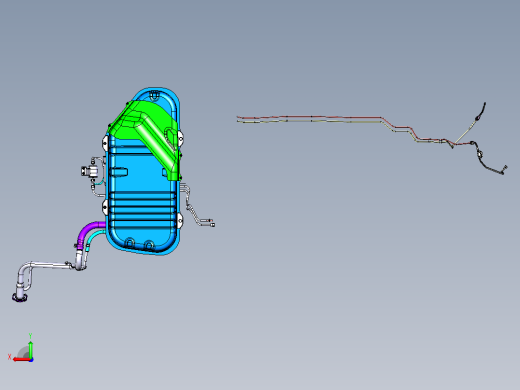Select the right round port at tank bottom
Viewport: 520px width, 390px height.
click(149, 246)
